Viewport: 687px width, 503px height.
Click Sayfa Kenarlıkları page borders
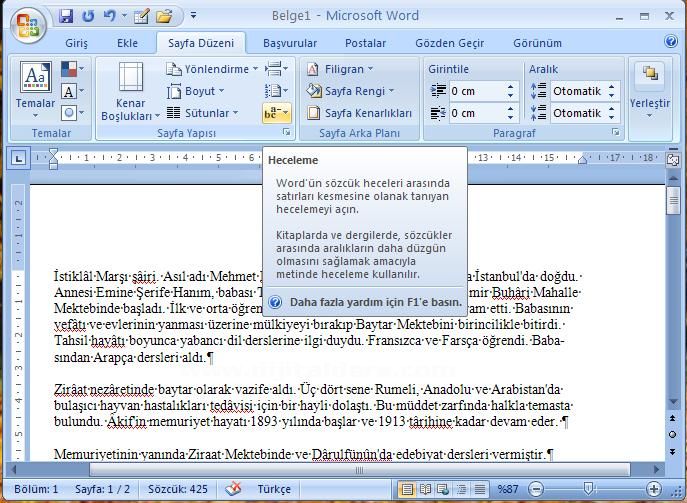[359, 113]
